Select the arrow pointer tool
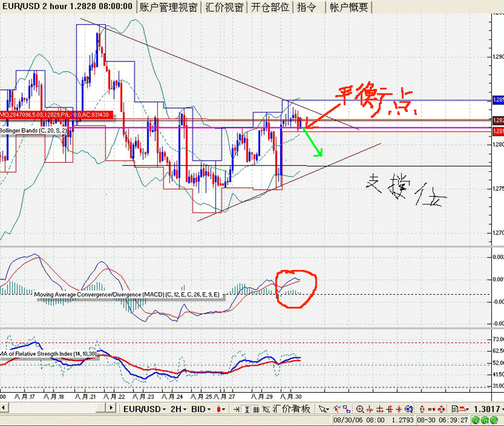Viewport: 504px width, 426px height. coord(324,409)
